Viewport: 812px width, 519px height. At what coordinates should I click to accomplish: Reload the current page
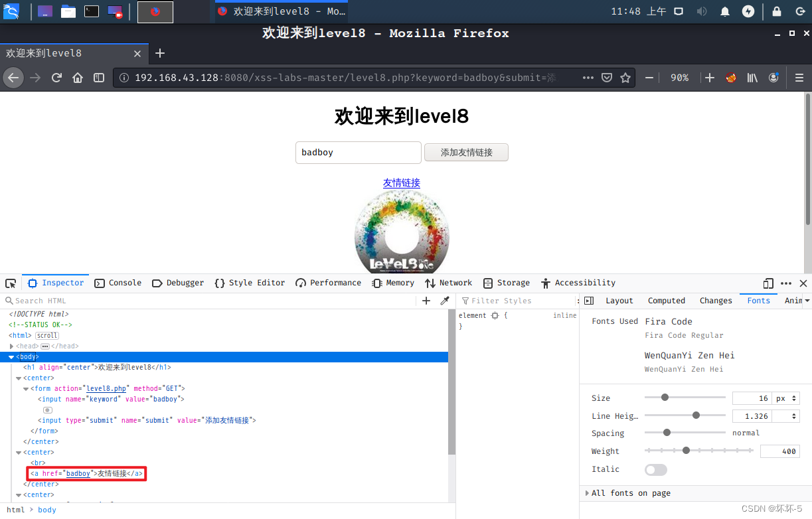point(56,77)
